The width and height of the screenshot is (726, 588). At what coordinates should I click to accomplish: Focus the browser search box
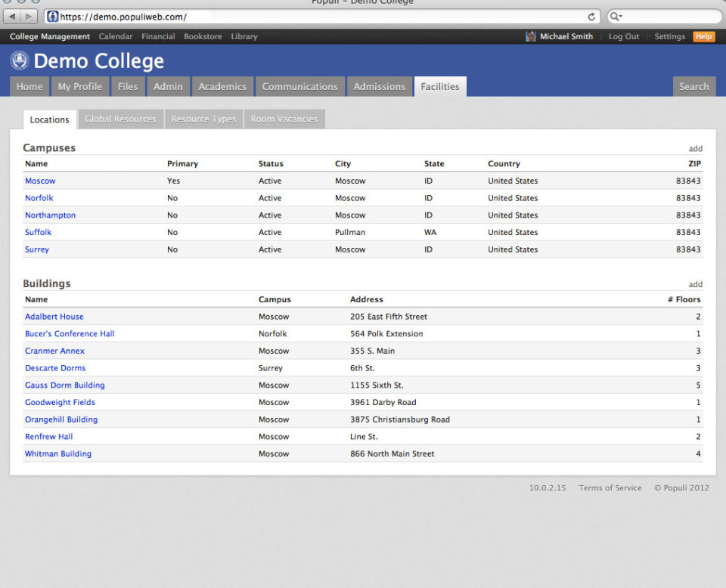point(665,17)
